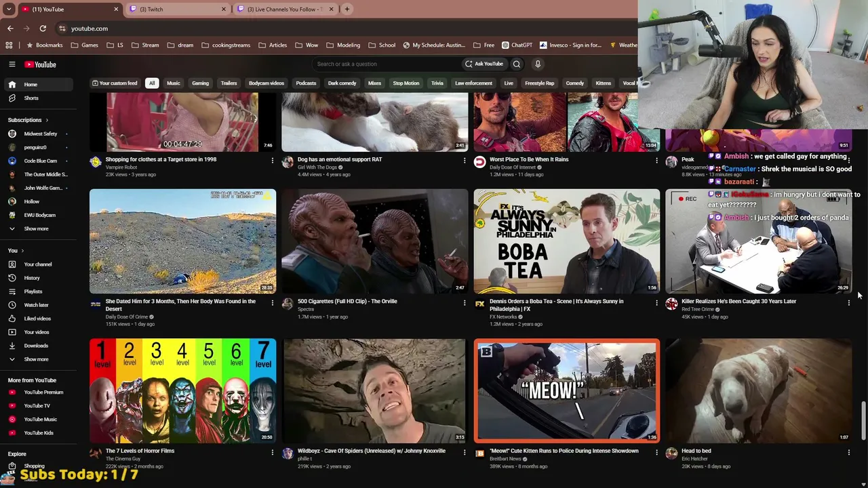Open Liked videos in the sidebar
Viewport: 868px width, 488px height.
(38, 319)
